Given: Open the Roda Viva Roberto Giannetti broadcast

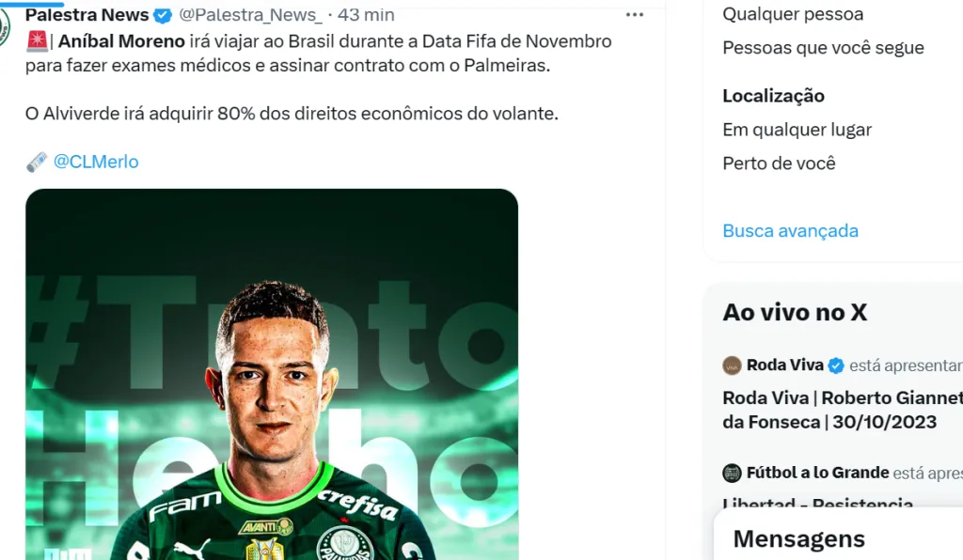Looking at the screenshot, I should point(842,410).
